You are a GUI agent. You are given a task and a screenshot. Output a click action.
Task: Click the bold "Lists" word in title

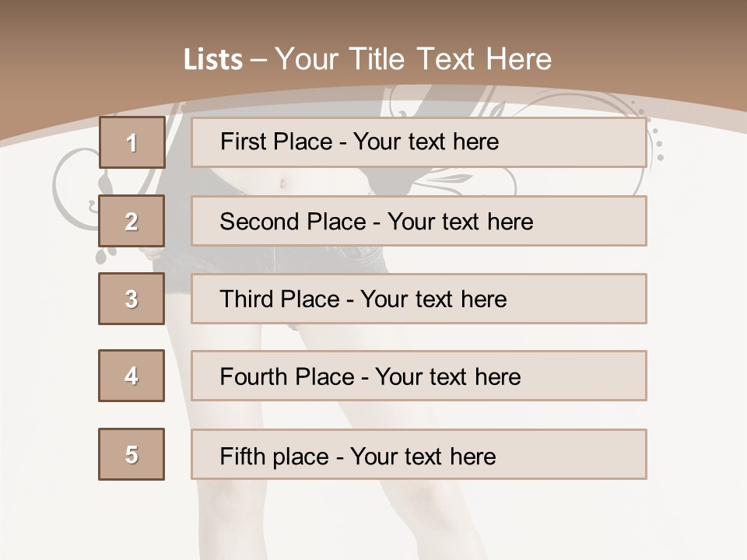212,60
